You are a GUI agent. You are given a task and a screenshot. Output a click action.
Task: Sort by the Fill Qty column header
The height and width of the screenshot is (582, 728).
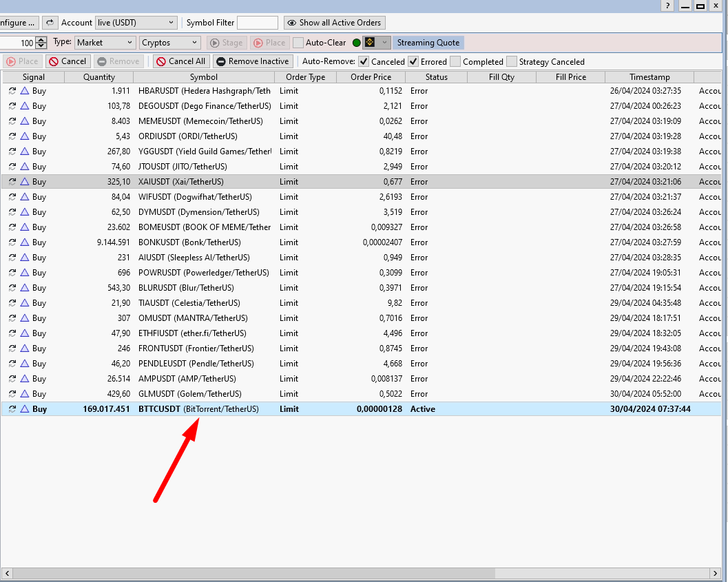click(502, 77)
